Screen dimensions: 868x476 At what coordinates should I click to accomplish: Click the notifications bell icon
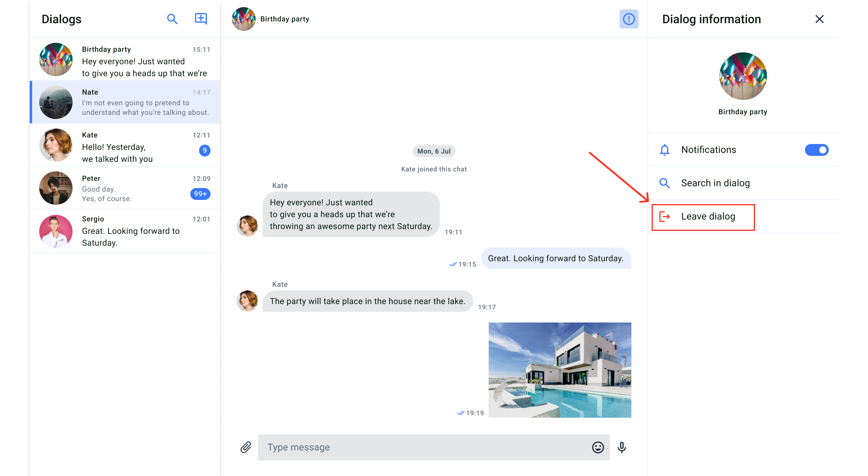tap(664, 150)
